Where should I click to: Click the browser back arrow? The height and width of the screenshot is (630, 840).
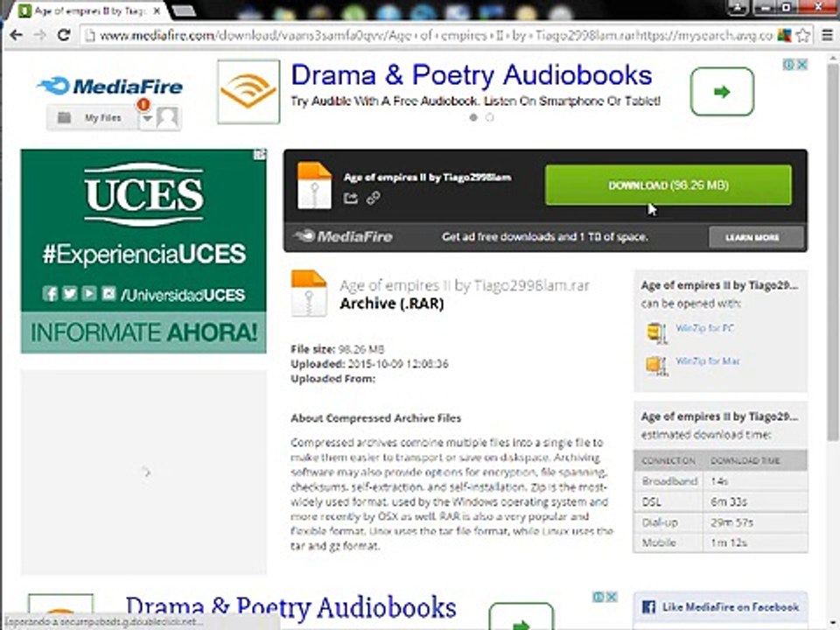point(16,35)
